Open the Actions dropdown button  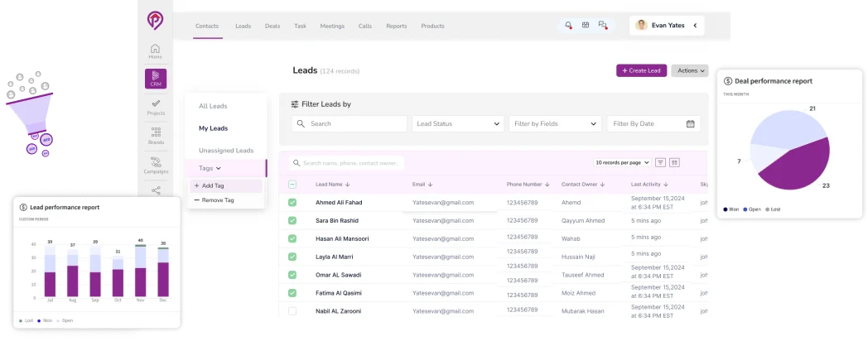[690, 71]
